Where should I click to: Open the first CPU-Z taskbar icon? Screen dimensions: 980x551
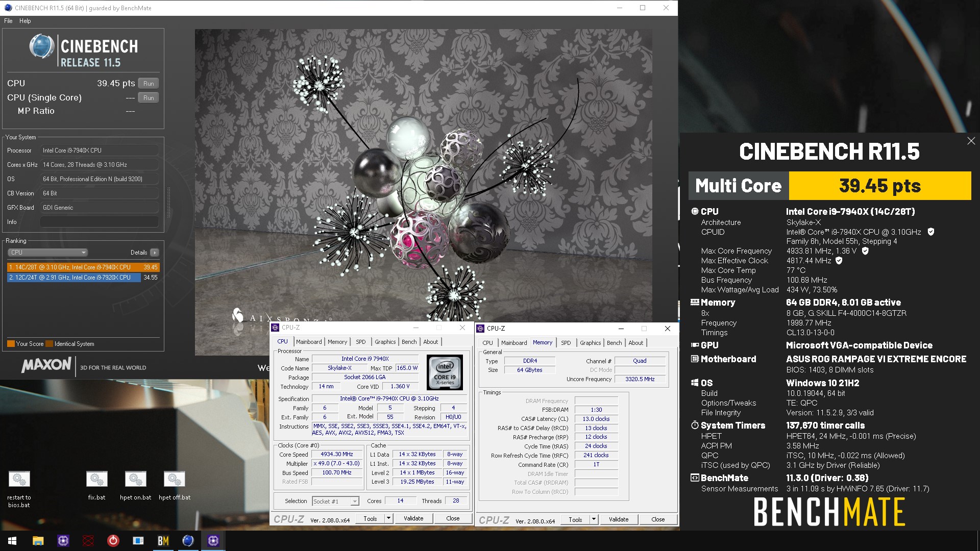point(63,541)
